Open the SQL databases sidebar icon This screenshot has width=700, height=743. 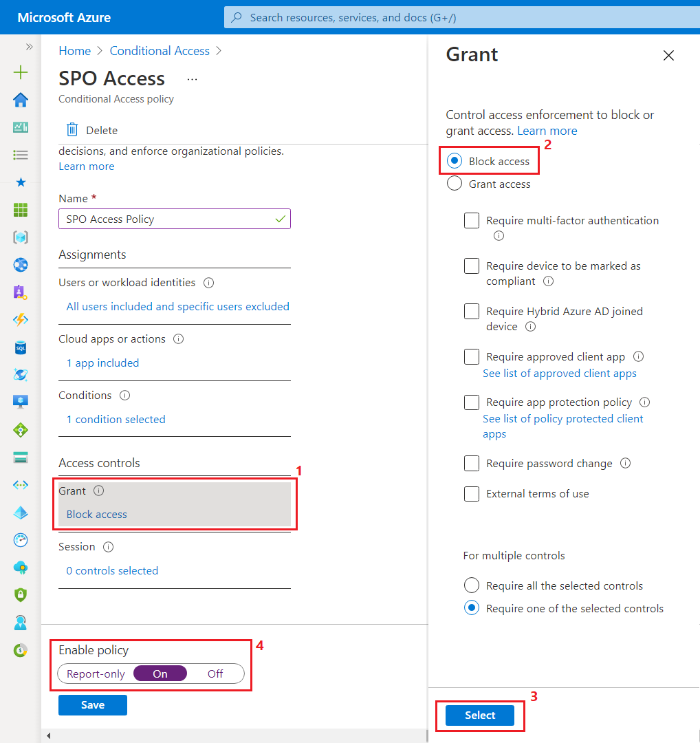(x=21, y=347)
